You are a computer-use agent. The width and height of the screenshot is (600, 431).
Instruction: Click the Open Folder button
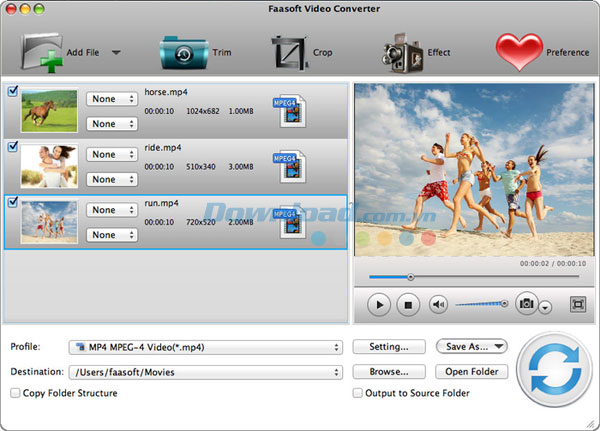point(471,372)
